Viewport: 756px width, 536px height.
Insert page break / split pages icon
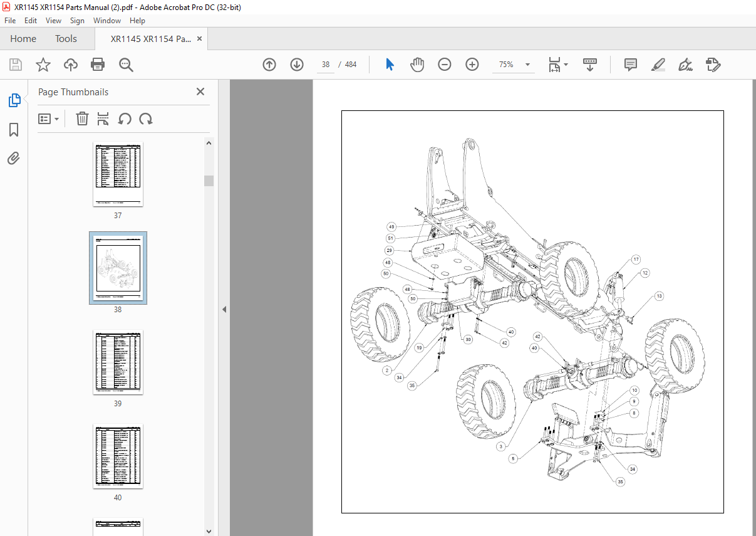pos(103,118)
